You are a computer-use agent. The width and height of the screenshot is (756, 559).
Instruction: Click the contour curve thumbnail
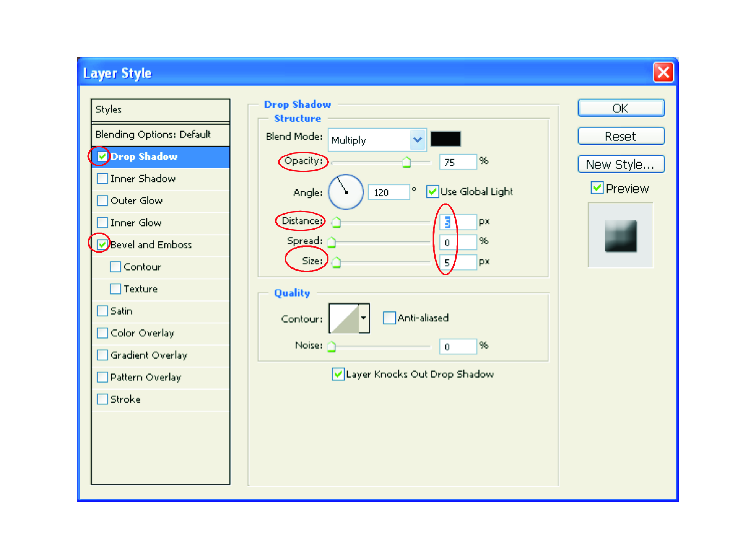pyautogui.click(x=344, y=318)
